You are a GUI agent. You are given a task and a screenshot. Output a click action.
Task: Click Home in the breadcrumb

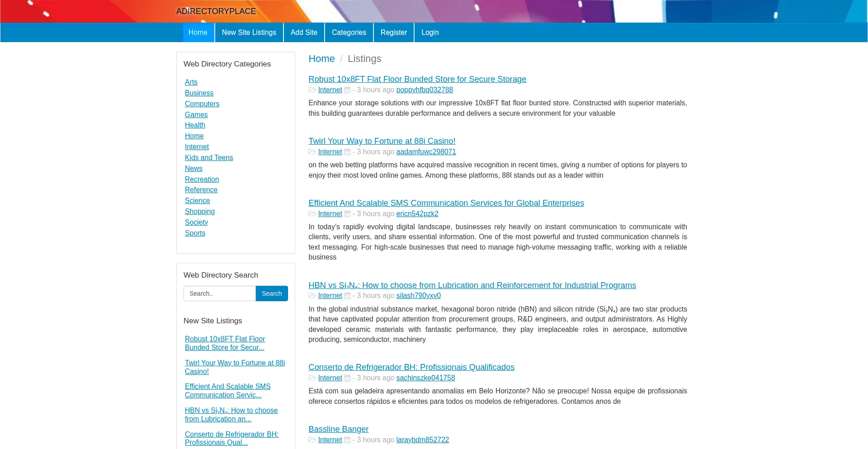[321, 59]
